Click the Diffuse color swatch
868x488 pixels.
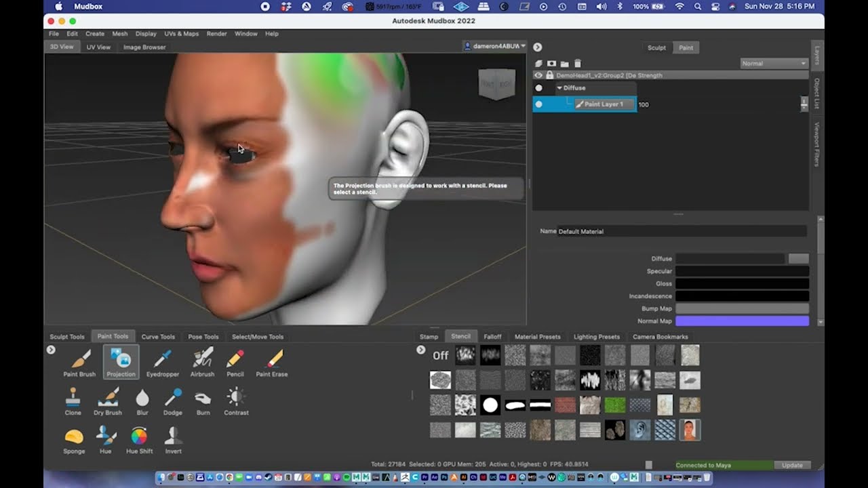point(799,259)
